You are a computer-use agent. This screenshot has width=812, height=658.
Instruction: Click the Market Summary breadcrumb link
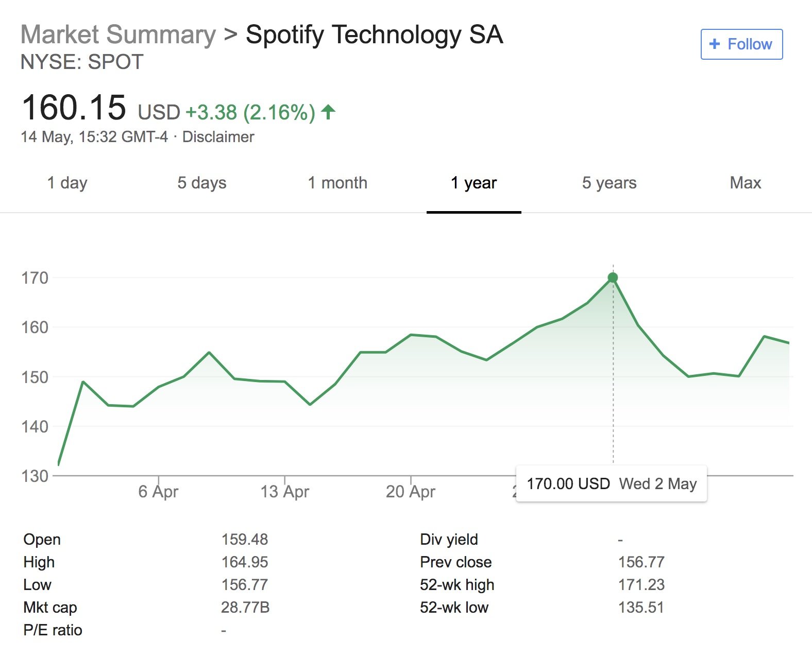tap(118, 35)
